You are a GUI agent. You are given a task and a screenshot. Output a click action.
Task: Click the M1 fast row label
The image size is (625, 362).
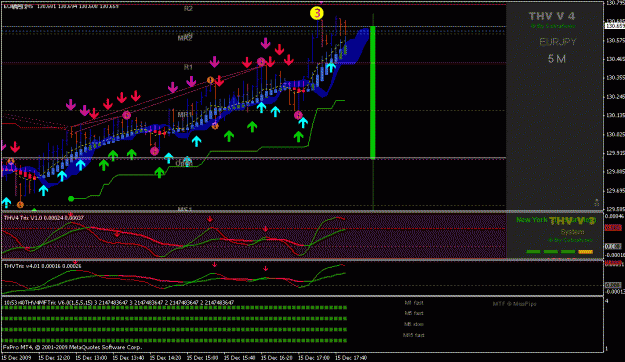[414, 303]
